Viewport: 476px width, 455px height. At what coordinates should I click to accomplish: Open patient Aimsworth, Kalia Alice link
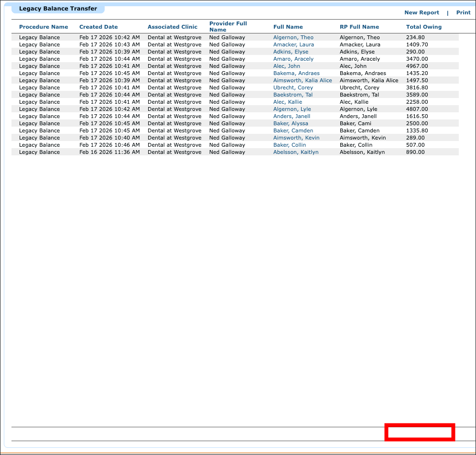(x=303, y=80)
